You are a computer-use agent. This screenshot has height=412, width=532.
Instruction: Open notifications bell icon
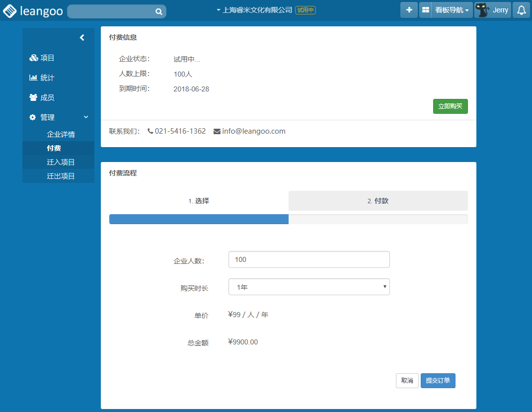(521, 10)
